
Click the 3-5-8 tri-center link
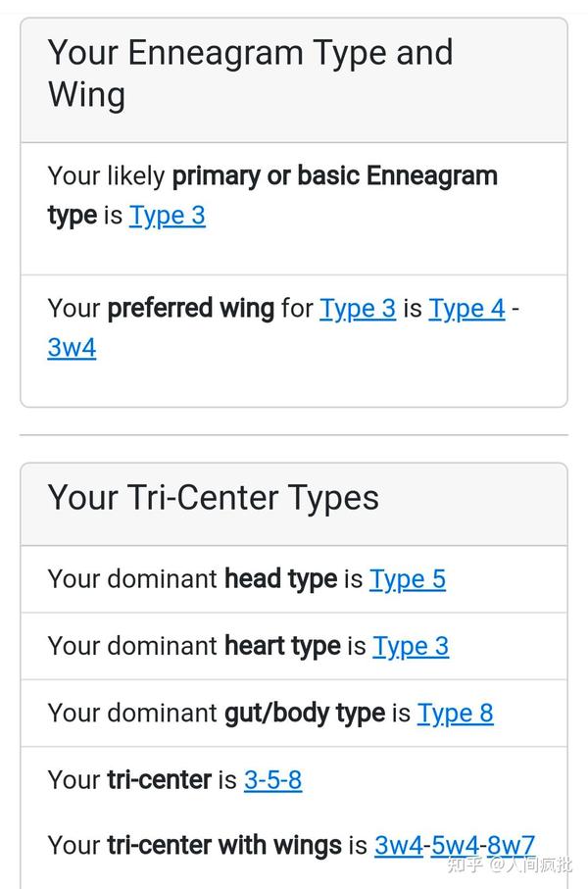click(x=272, y=779)
